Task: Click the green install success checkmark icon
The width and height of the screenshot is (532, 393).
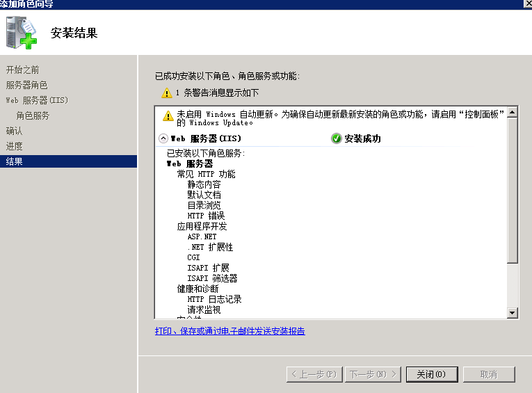Action: pyautogui.click(x=337, y=138)
